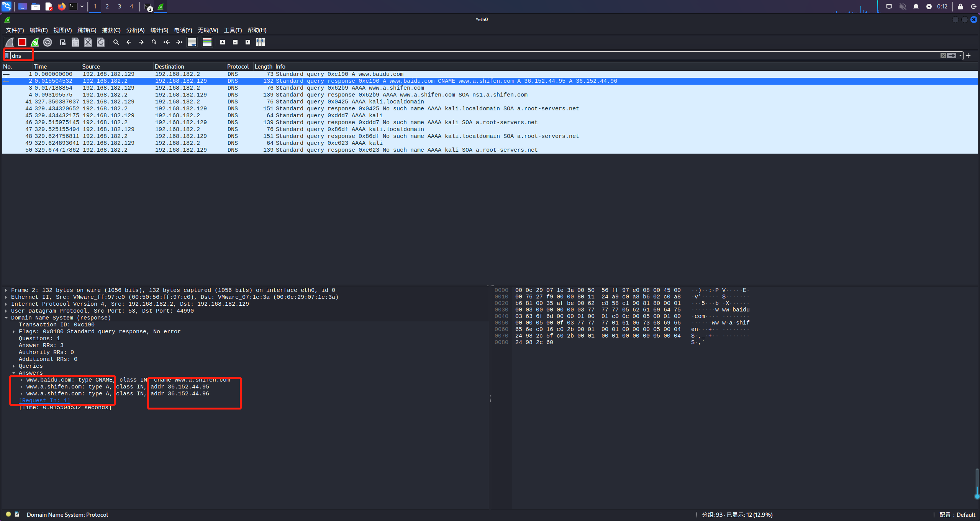Open the 捕获(C) menu
This screenshot has height=521, width=980.
(111, 30)
